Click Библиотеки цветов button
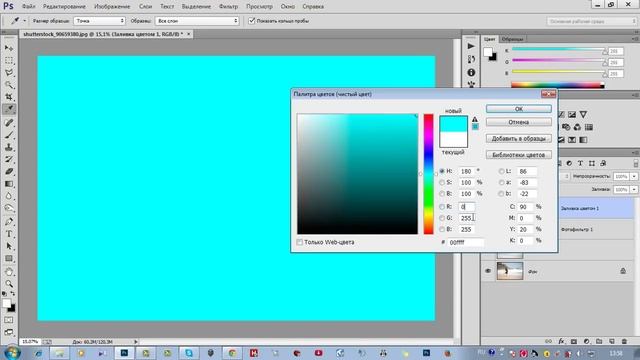The width and height of the screenshot is (640, 360). coord(518,155)
